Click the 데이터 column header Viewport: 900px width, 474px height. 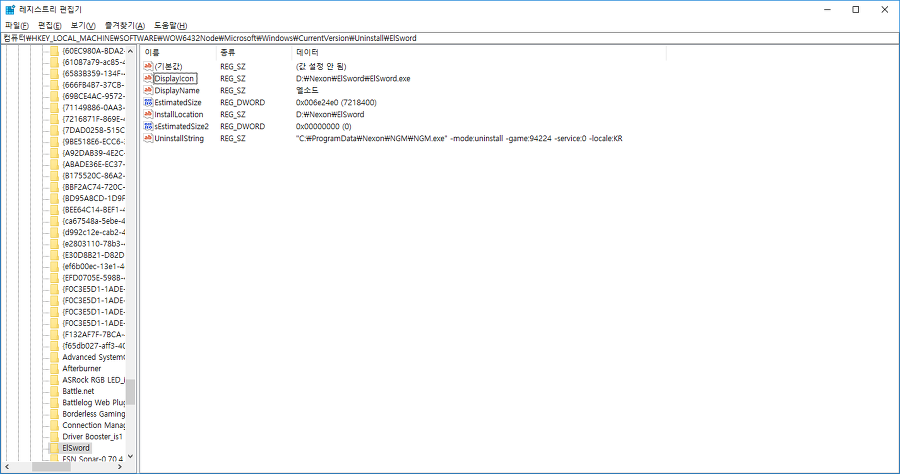(x=308, y=51)
